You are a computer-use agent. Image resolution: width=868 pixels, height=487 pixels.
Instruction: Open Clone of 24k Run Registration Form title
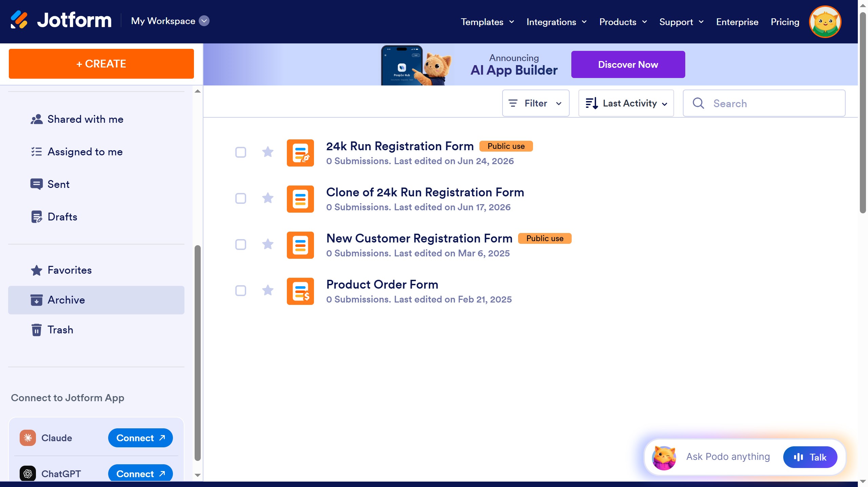tap(425, 192)
